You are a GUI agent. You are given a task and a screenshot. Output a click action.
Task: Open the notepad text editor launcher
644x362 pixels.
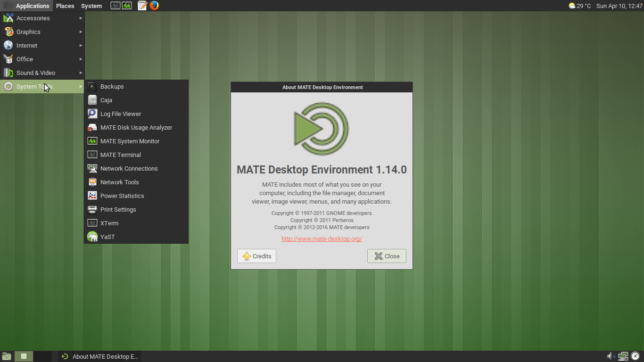(142, 6)
